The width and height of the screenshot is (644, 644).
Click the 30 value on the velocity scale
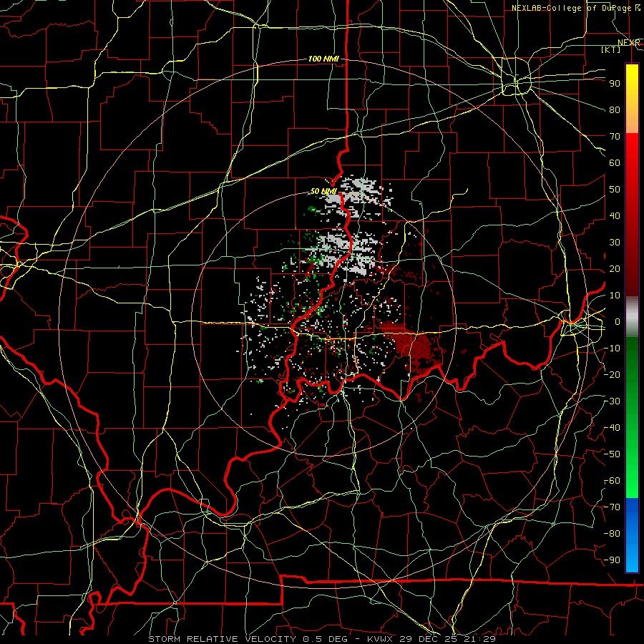click(615, 243)
